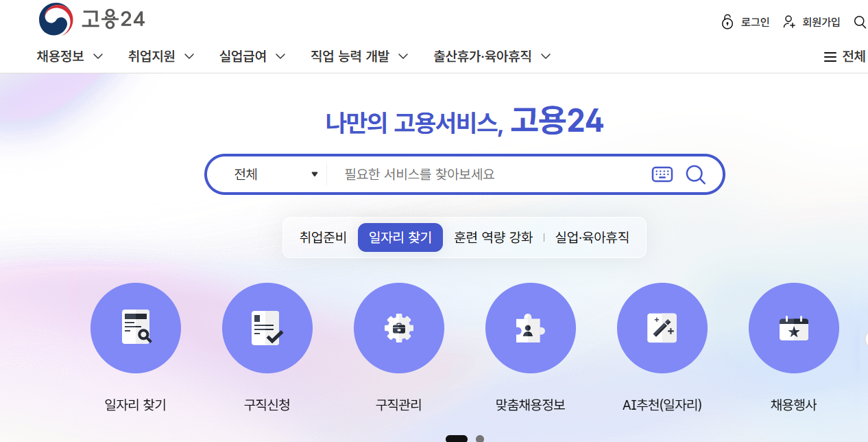Click the 고용24 logo text
The image size is (868, 442).
(113, 19)
